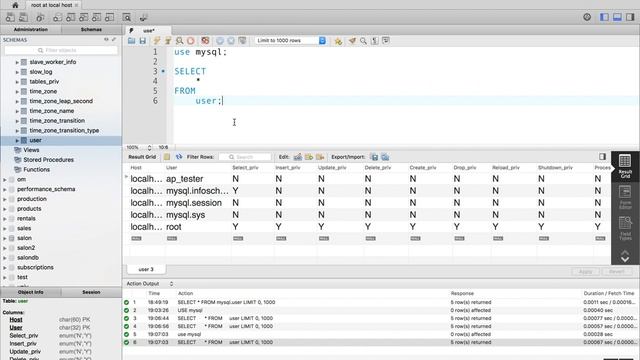The height and width of the screenshot is (360, 640).
Task: Open the Field Types view
Action: (625, 228)
